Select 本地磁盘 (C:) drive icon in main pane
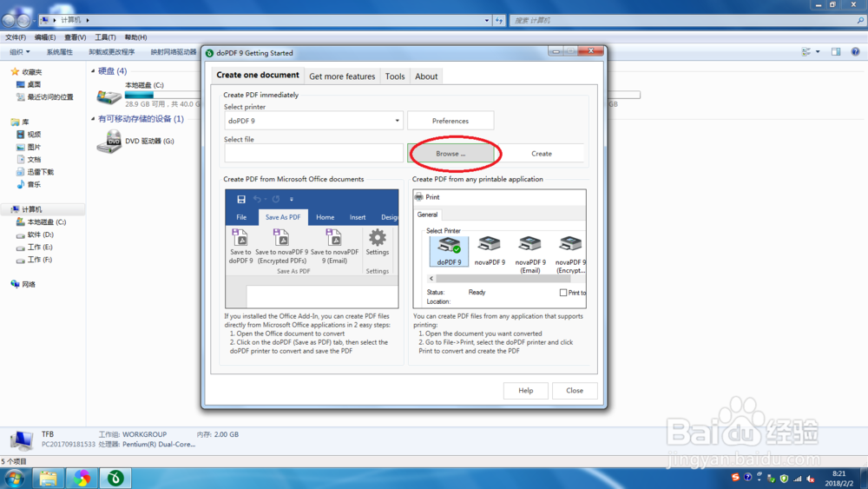Screen dimensions: 868x489 click(x=109, y=96)
